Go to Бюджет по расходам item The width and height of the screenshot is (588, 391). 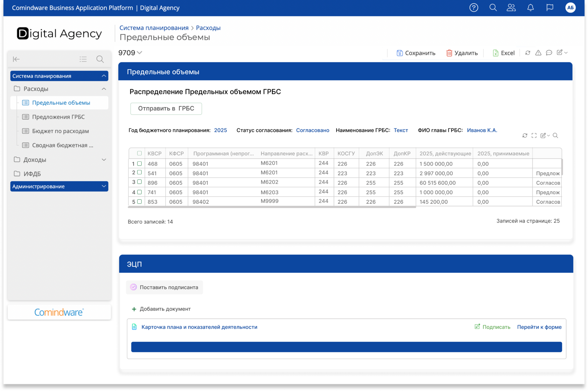click(60, 131)
